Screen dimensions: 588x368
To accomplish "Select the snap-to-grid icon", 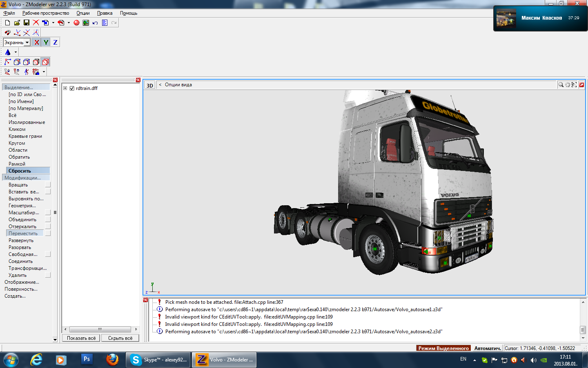I will [x=36, y=33].
